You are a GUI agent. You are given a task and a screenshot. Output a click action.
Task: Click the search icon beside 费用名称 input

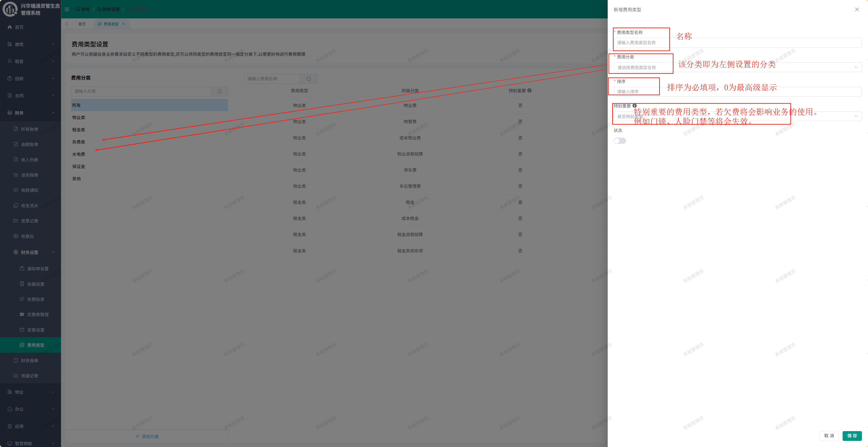point(308,79)
